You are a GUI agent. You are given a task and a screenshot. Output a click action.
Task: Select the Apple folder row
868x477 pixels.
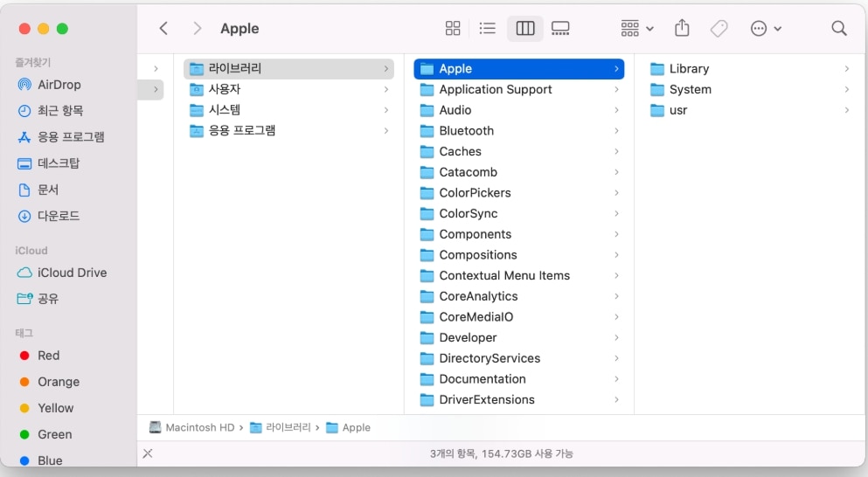pyautogui.click(x=518, y=69)
